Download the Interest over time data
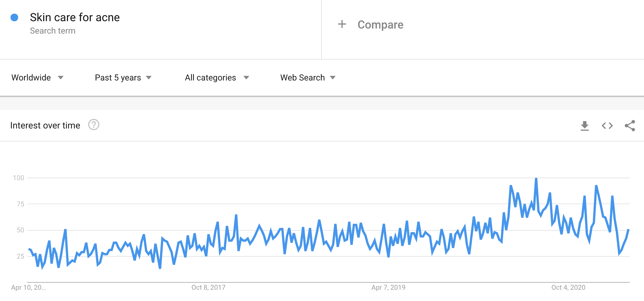 click(x=584, y=126)
